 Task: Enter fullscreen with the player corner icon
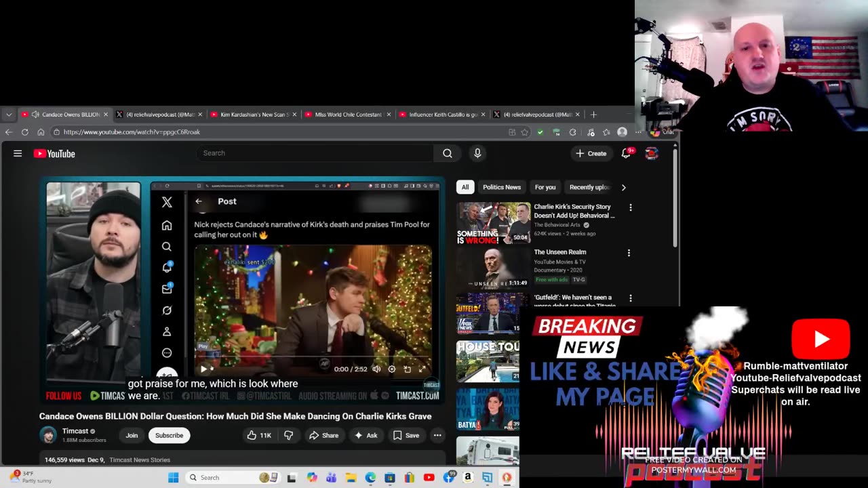point(422,369)
